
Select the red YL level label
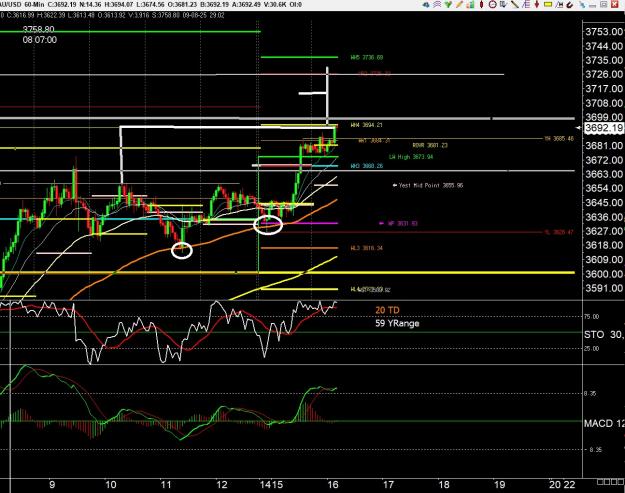pos(559,232)
